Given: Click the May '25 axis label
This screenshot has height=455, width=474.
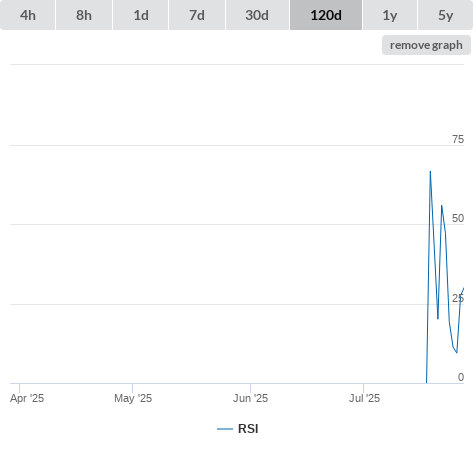Looking at the screenshot, I should pyautogui.click(x=133, y=398).
